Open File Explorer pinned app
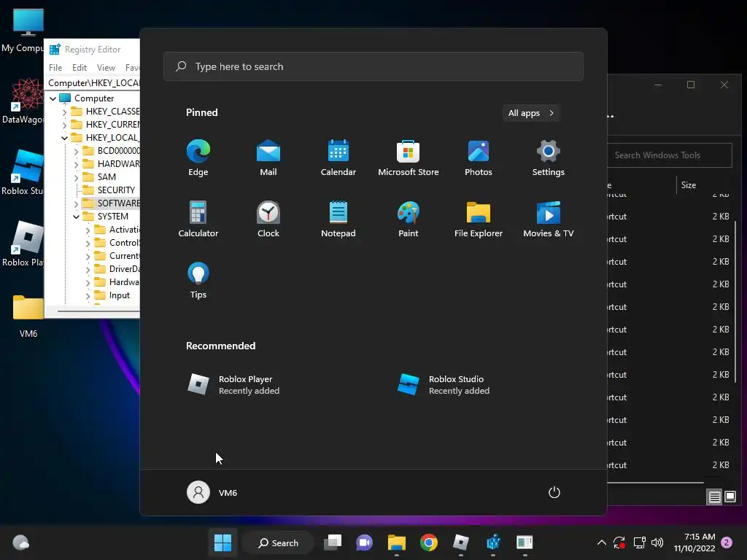 479,219
